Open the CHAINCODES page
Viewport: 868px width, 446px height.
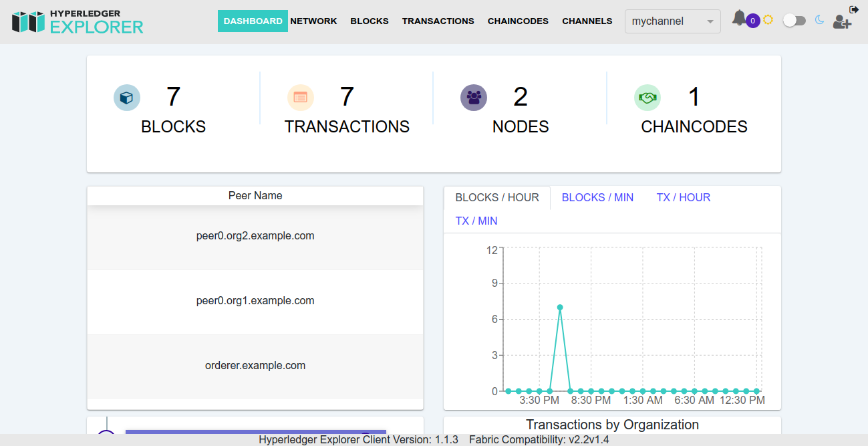[518, 21]
